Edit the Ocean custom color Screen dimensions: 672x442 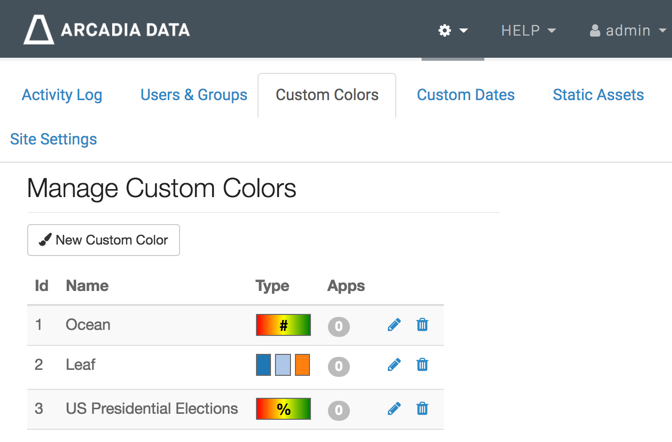(x=394, y=325)
